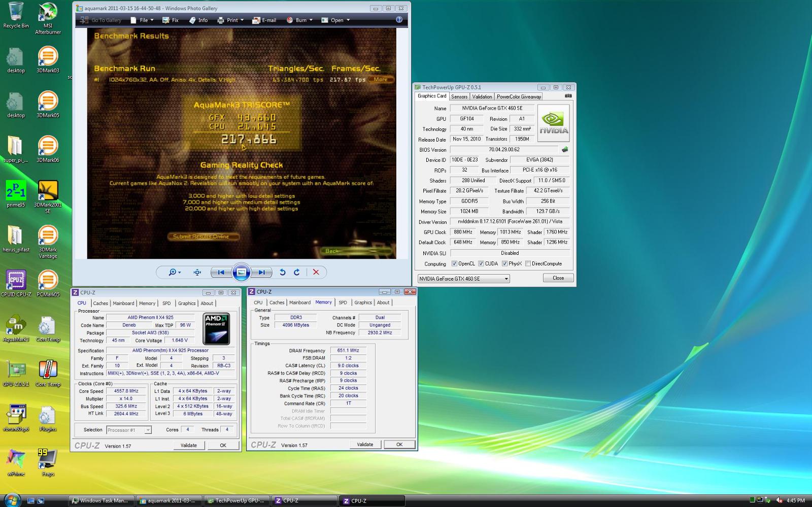Viewport: 812px width, 507px height.
Task: Open Print dropdown in Photo Gallery
Action: (x=231, y=20)
